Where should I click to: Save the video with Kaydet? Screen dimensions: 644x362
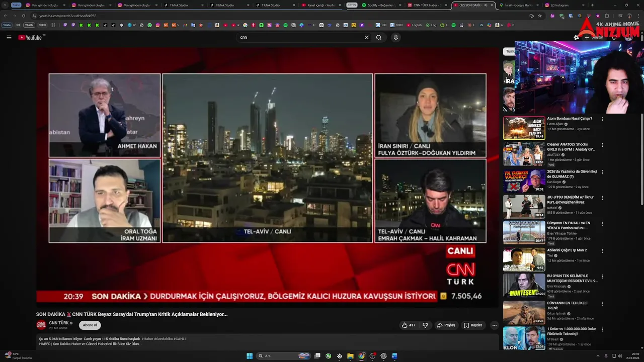pyautogui.click(x=473, y=325)
